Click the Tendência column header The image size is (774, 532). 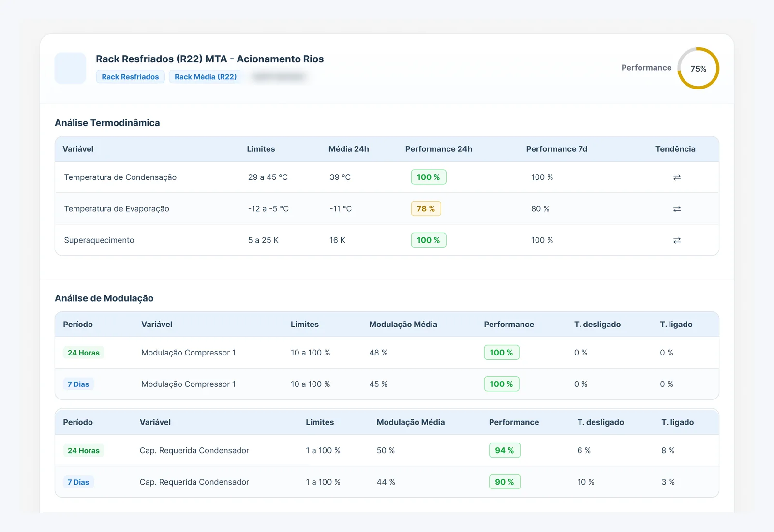click(x=675, y=149)
